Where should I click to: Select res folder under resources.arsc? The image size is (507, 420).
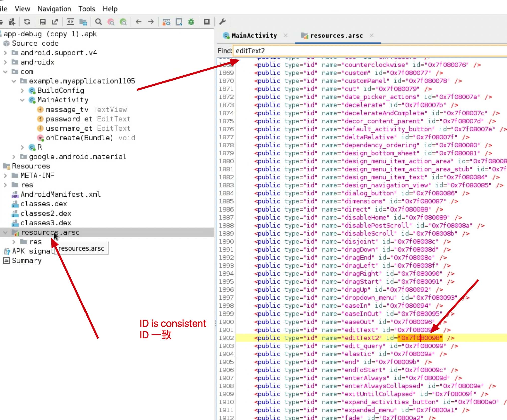35,242
